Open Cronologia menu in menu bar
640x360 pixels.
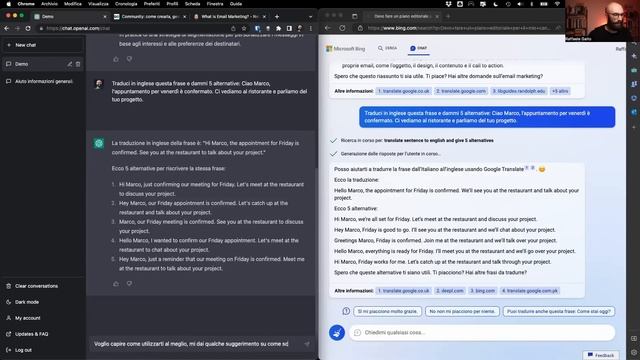pos(126,4)
